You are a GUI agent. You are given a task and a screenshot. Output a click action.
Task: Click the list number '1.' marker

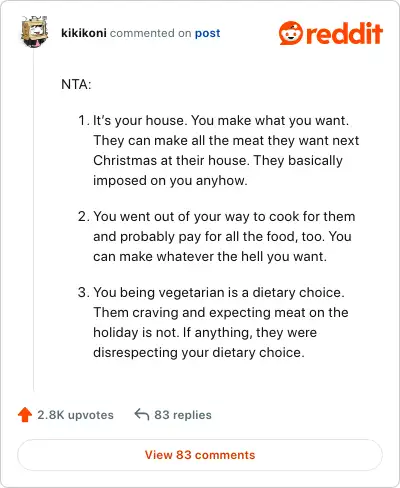(83, 120)
